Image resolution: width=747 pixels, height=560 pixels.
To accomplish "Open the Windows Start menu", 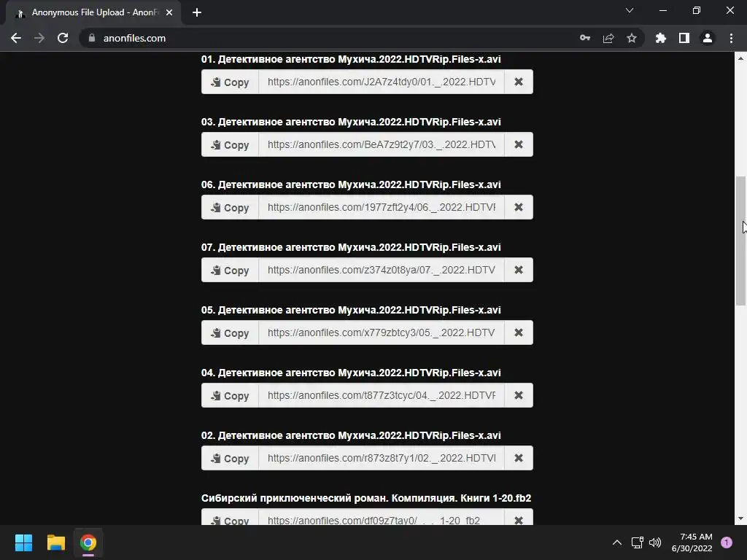I will click(23, 542).
